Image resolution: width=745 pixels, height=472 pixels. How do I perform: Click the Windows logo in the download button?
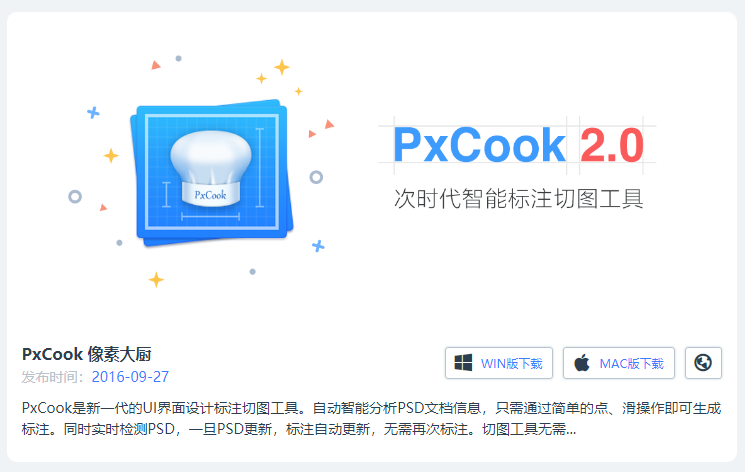463,363
